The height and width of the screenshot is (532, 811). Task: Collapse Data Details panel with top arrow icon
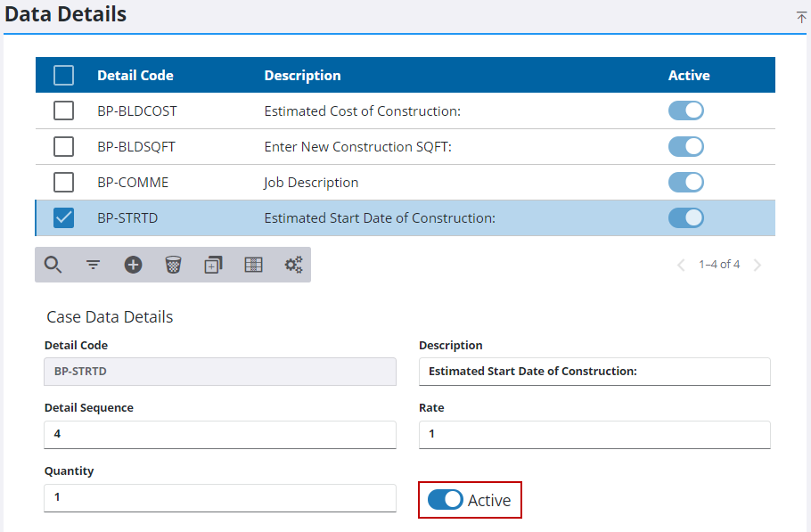point(801,18)
